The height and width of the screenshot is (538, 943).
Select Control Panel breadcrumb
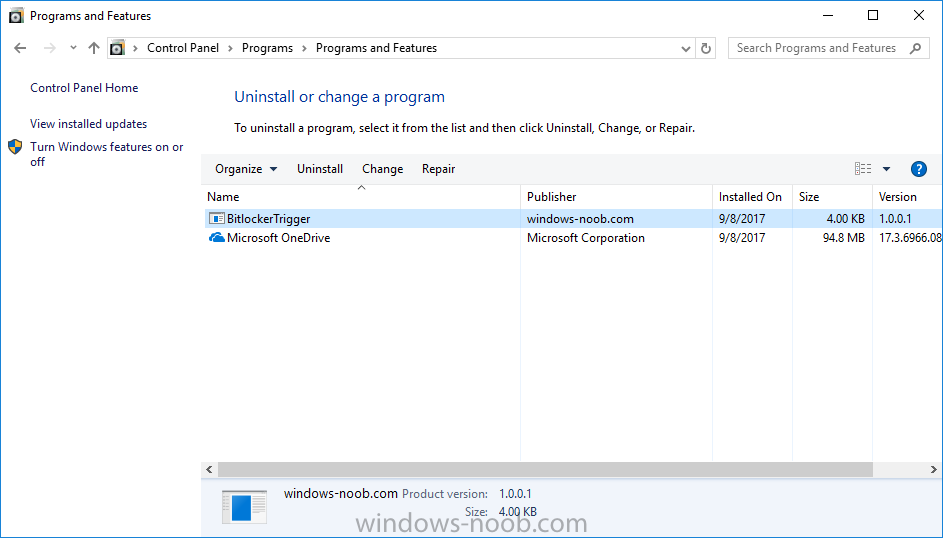183,48
